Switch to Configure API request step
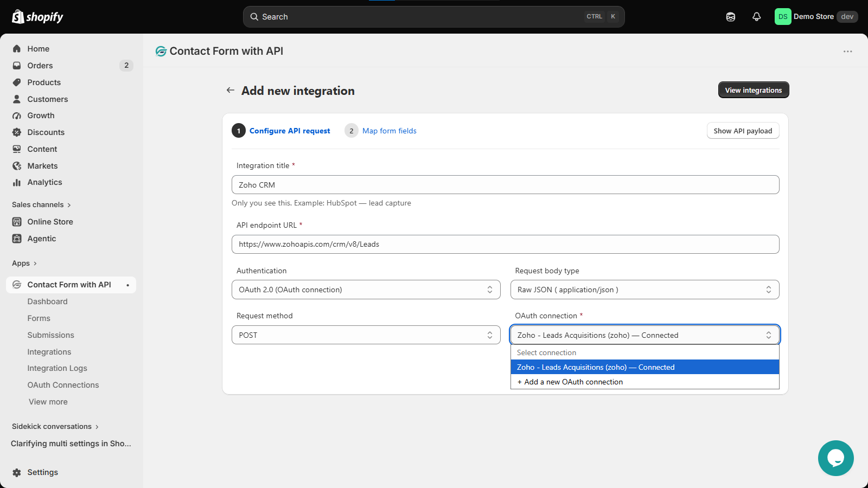The image size is (868, 488). [281, 131]
